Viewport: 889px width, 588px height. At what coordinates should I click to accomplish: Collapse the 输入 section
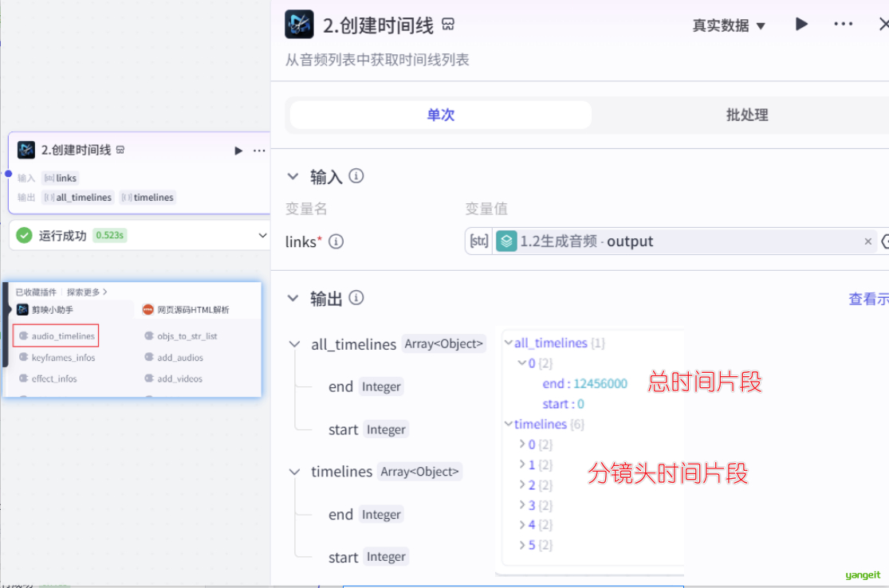click(x=293, y=176)
